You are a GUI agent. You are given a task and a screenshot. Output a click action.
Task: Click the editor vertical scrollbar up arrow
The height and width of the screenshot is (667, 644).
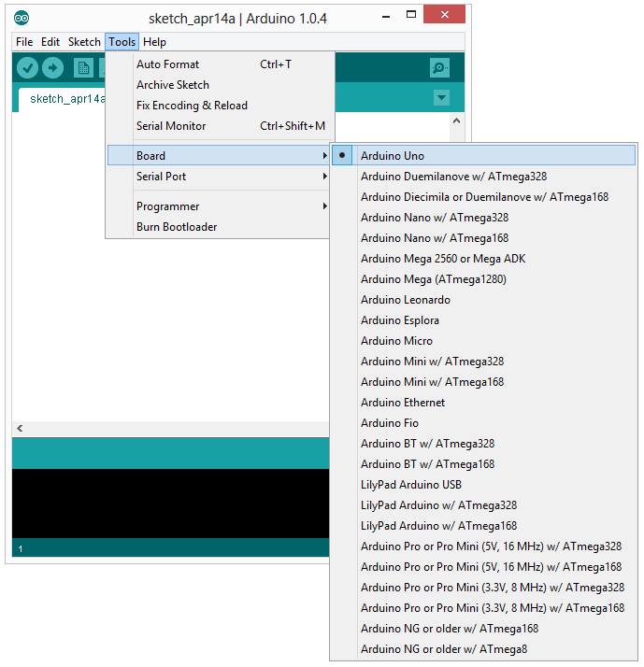457,121
